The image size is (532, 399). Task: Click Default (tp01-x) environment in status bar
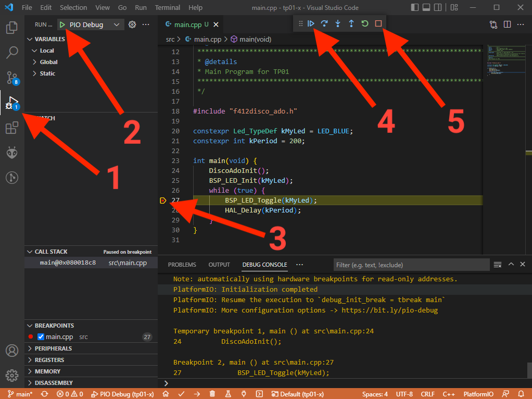click(298, 394)
